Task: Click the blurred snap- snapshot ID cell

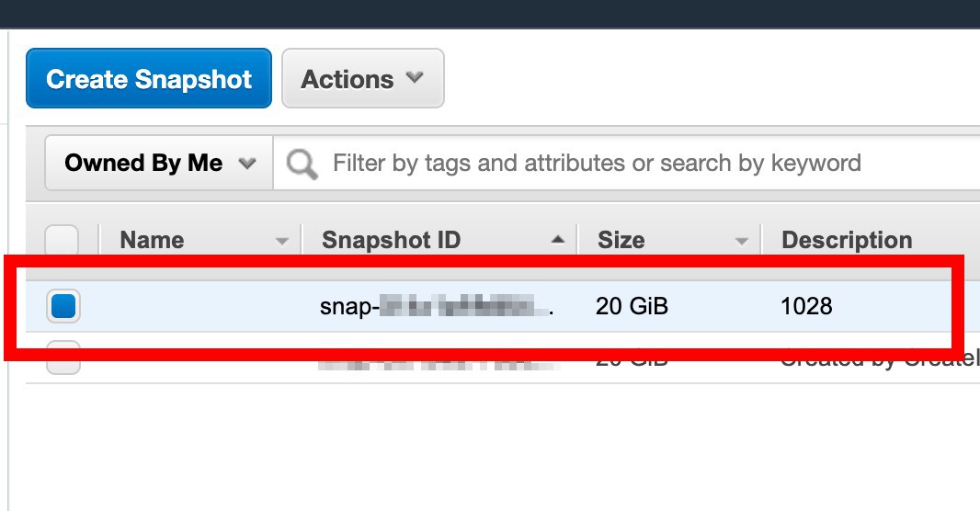Action: [437, 306]
